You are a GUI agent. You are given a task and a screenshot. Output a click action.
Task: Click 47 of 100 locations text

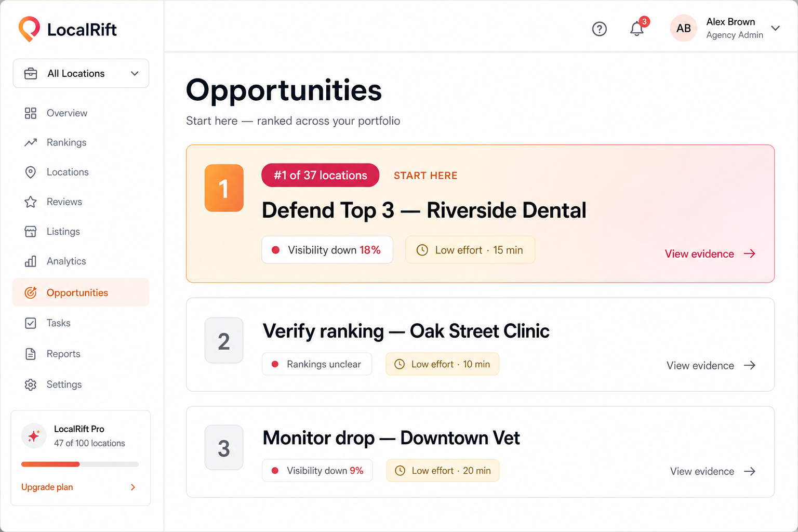(89, 443)
